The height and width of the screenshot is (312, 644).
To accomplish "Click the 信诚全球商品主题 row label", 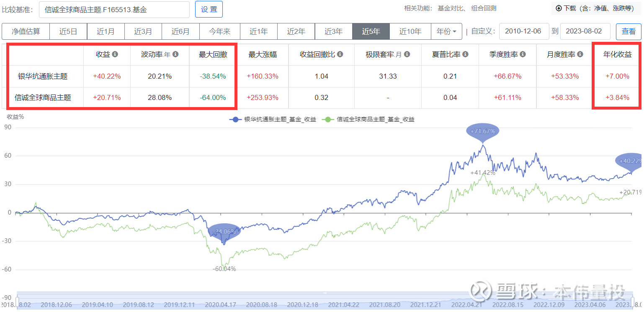I will tap(43, 97).
